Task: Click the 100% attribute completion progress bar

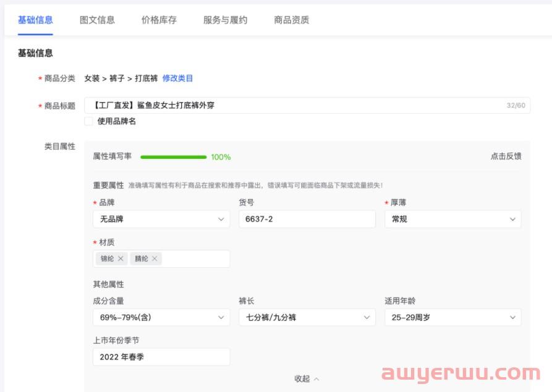Action: pos(173,156)
